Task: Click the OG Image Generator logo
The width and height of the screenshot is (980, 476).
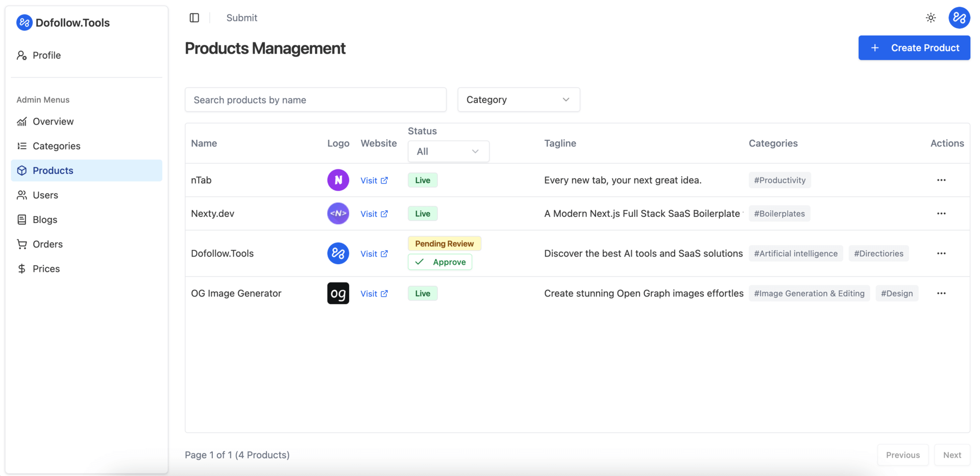Action: 338,293
